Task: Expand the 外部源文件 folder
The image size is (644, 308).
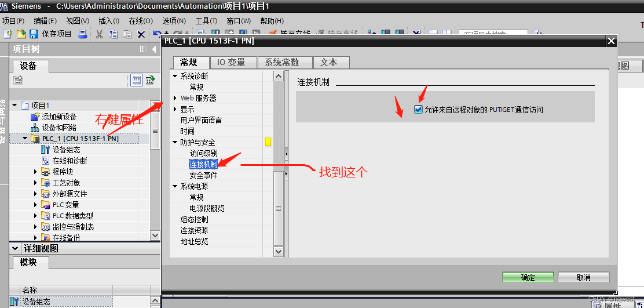Action: click(x=36, y=194)
